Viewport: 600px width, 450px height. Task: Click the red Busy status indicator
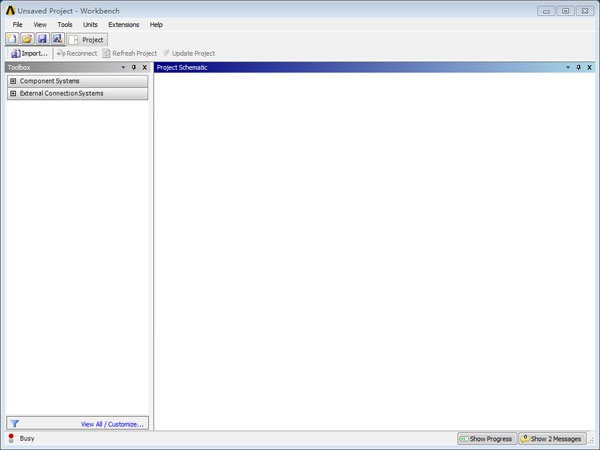[x=11, y=438]
